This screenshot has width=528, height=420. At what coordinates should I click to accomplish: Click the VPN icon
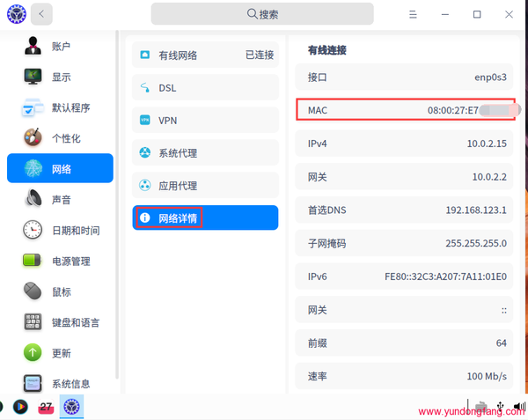[145, 120]
